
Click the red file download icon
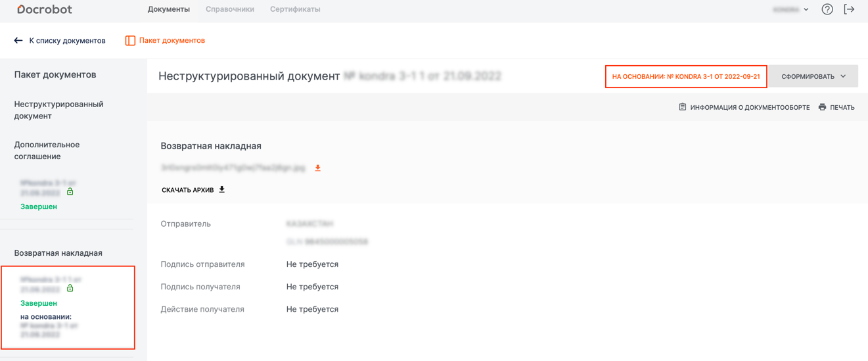pos(318,168)
